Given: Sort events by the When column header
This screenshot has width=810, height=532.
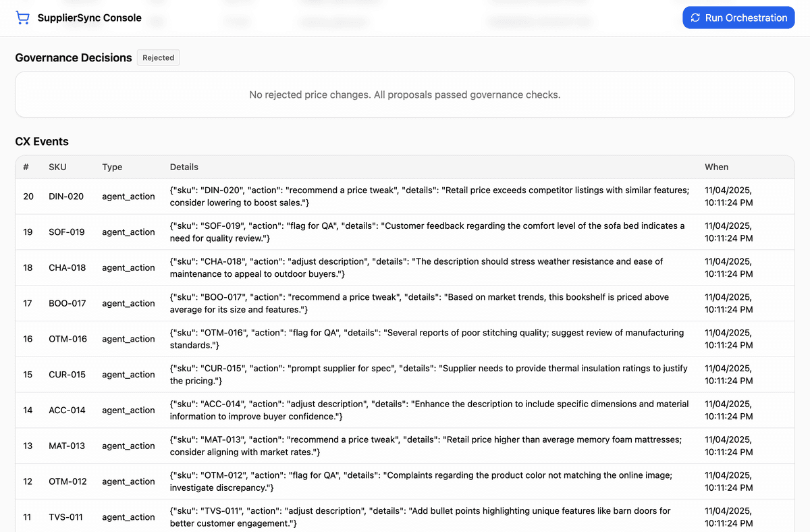Looking at the screenshot, I should click(716, 167).
